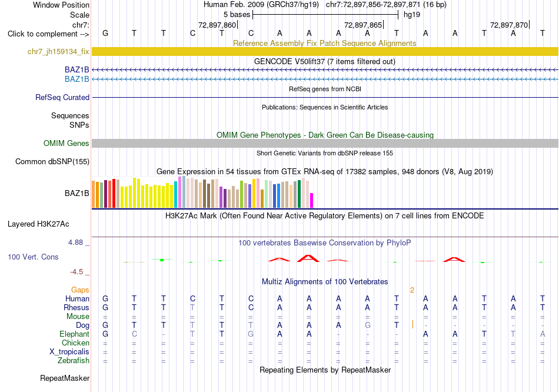Click the Human alignment row label
This screenshot has width=559, height=392.
point(77,299)
